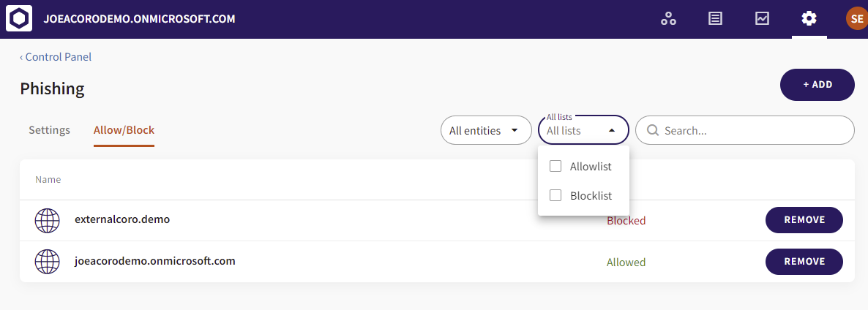Screen dimensions: 868x310
Task: Collapse the All lists dropdown
Action: coord(583,130)
